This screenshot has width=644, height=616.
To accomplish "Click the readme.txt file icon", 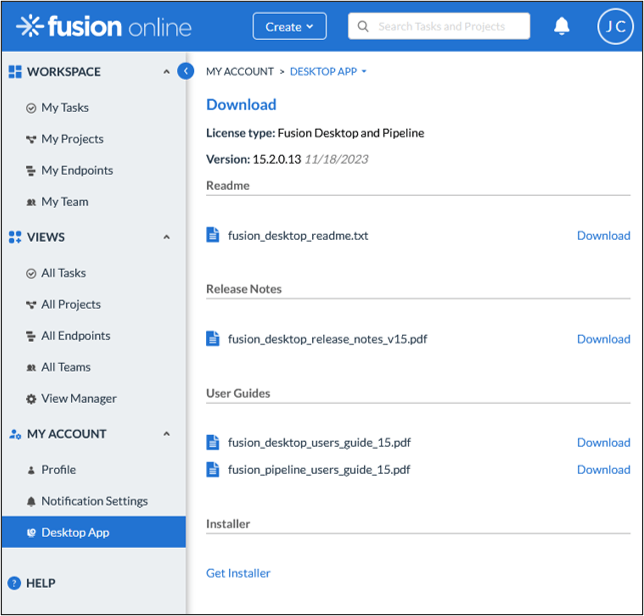I will [212, 235].
